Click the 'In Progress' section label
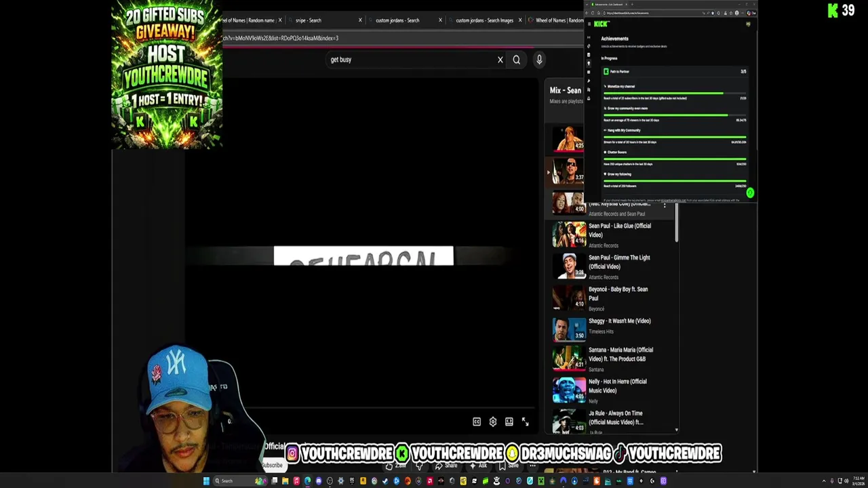Image resolution: width=868 pixels, height=488 pixels. 609,58
